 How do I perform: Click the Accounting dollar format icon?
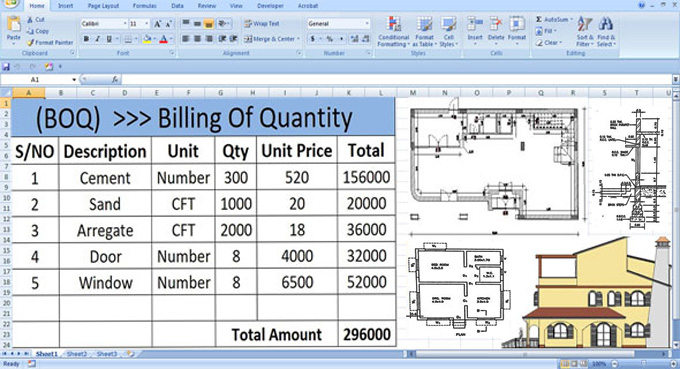click(x=313, y=39)
